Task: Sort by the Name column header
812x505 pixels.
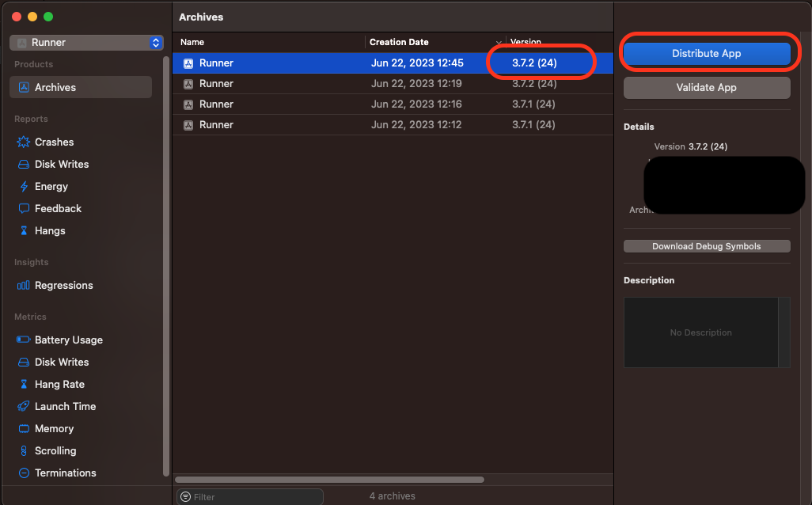Action: pos(192,42)
